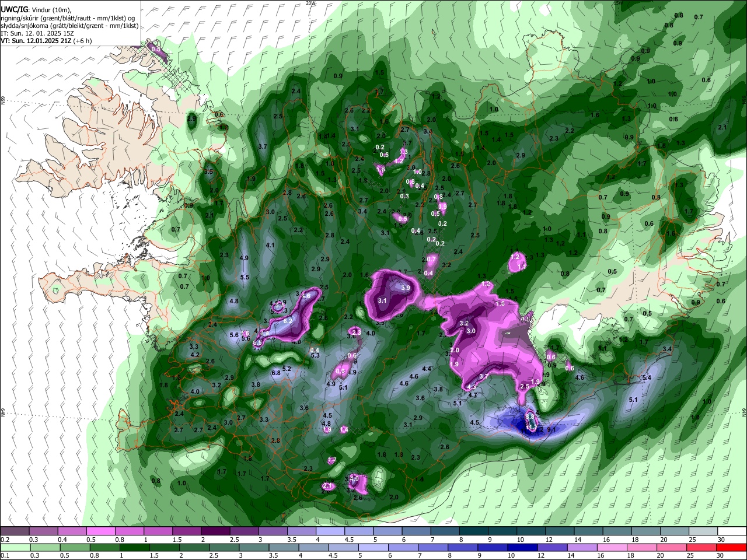Viewport: 747px width, 560px height.
Task: Click the 0.1 label under the rain legend
Action: tap(5, 555)
